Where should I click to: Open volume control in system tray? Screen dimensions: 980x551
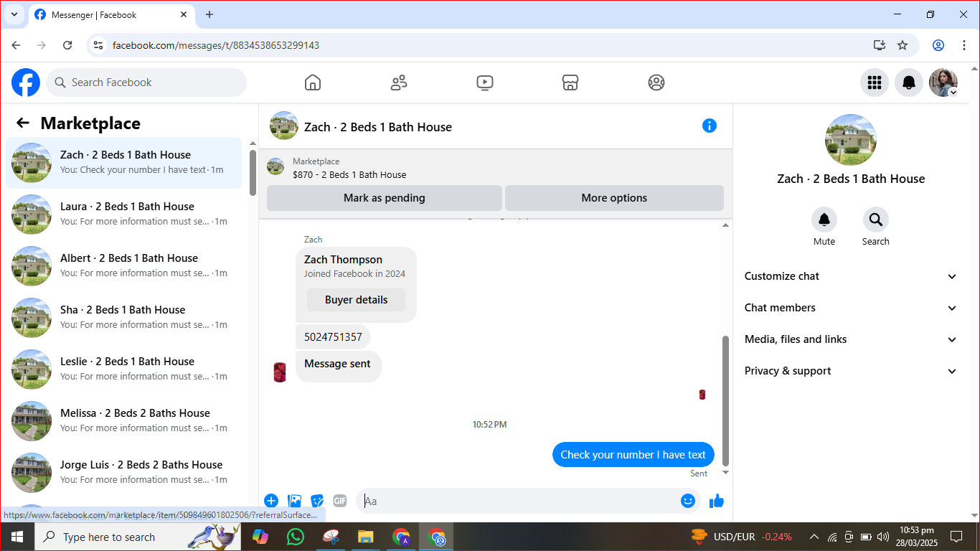click(883, 537)
